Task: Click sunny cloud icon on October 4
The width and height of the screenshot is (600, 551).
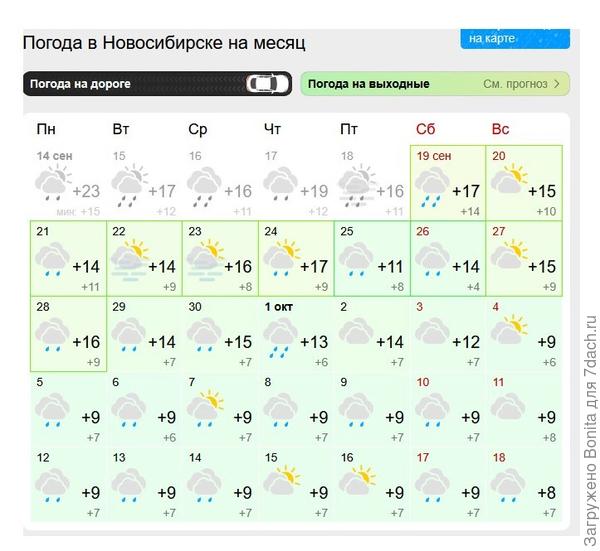Action: click(509, 329)
